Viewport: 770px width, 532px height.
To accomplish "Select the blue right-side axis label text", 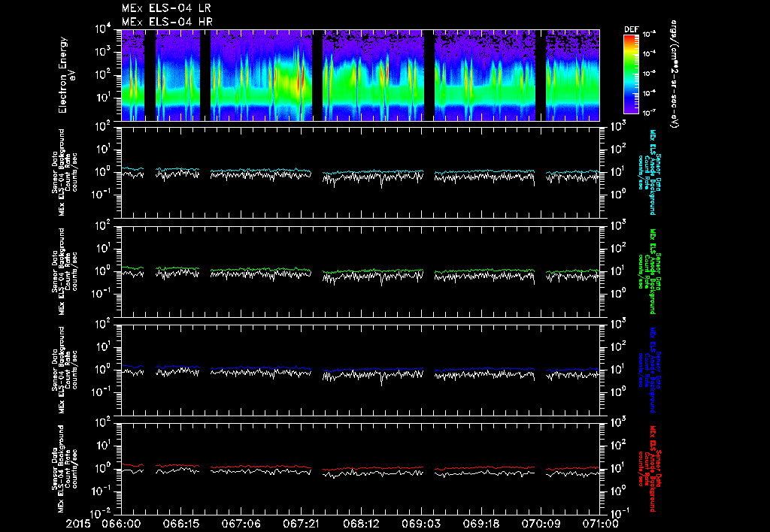I will (648, 370).
